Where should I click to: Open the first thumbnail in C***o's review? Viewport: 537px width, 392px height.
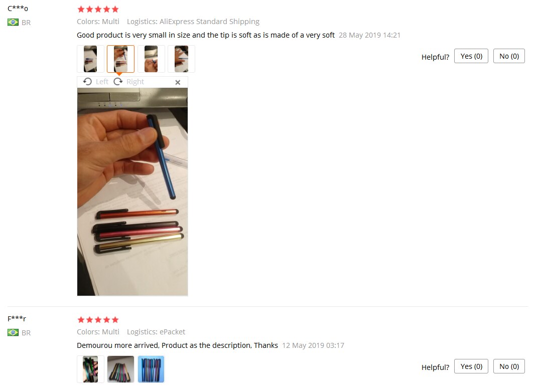[90, 59]
